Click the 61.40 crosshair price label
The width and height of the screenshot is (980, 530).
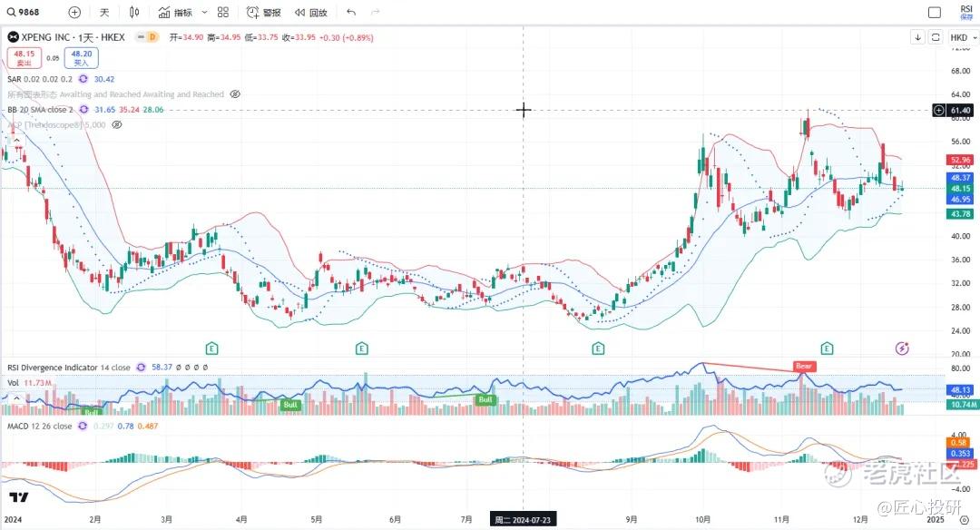960,110
